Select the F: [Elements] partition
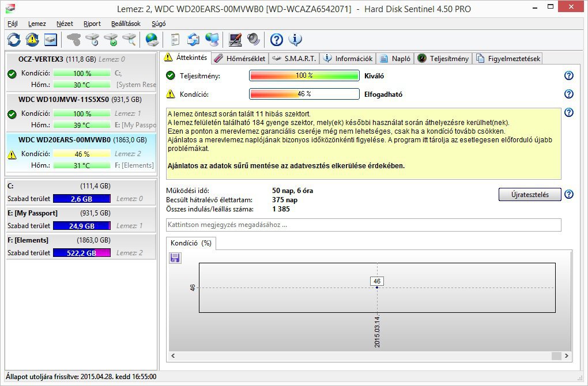The width and height of the screenshot is (588, 386). [x=81, y=247]
